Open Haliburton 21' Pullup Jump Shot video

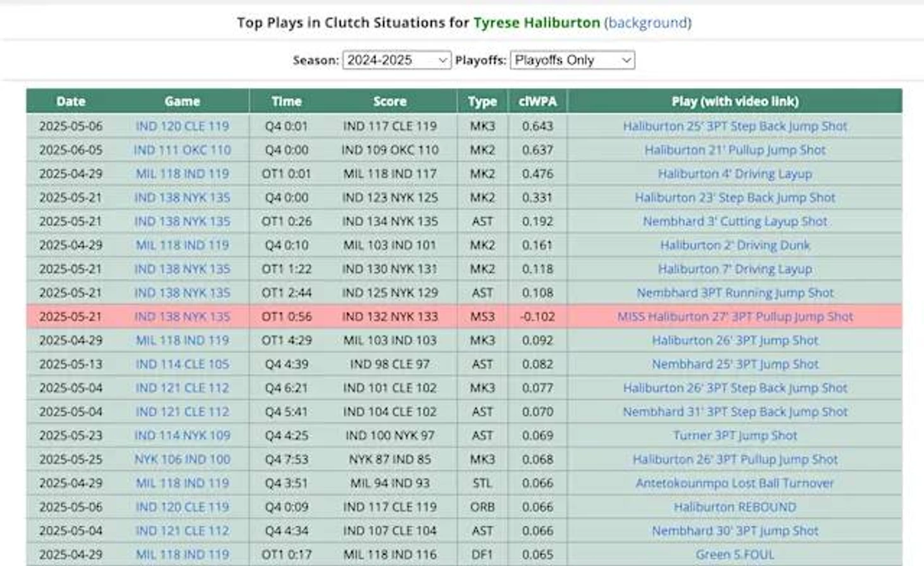tap(735, 150)
